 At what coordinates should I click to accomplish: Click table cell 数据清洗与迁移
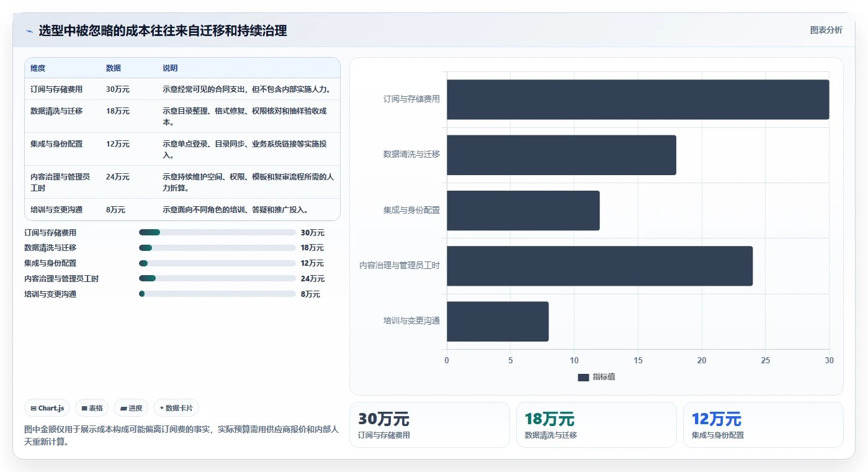point(56,111)
